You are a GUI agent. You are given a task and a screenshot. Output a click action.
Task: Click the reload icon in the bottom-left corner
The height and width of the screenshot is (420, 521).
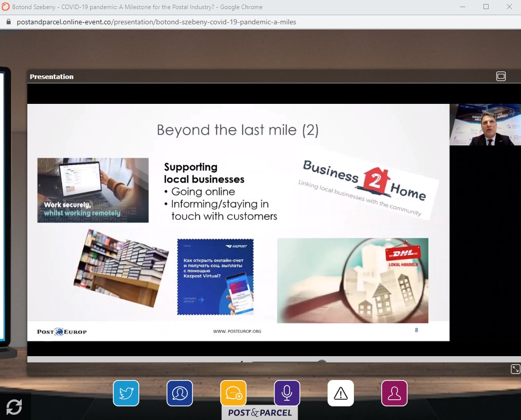click(x=14, y=407)
